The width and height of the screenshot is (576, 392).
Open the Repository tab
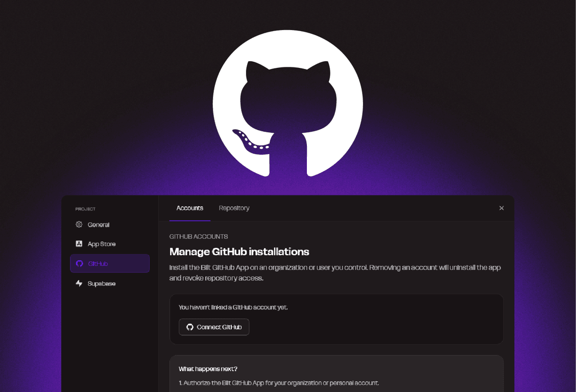tap(234, 208)
